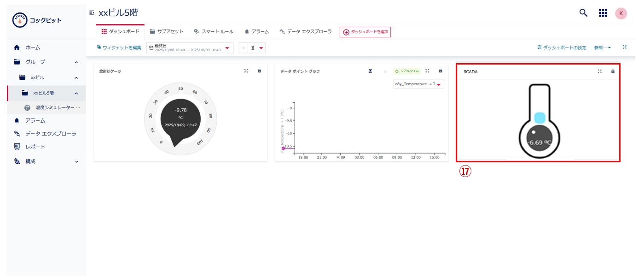
Task: Click the lock icon on データ ポイント グラフ widget
Action: pyautogui.click(x=441, y=71)
